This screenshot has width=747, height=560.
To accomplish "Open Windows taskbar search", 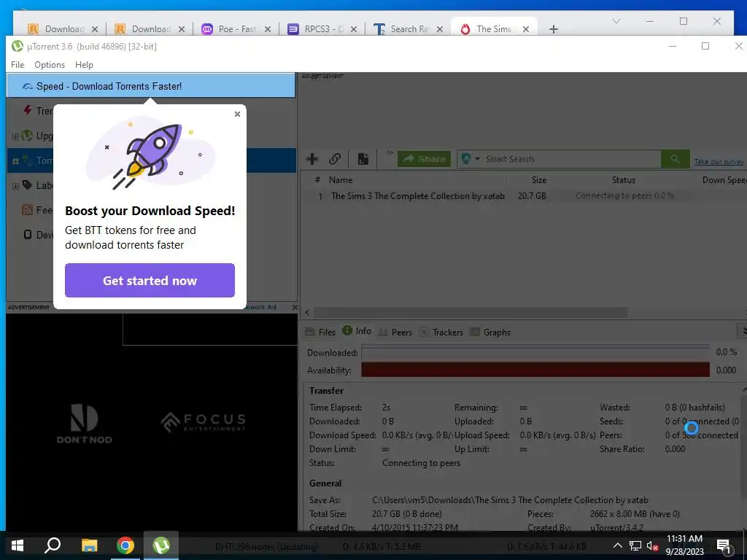I will point(53,545).
